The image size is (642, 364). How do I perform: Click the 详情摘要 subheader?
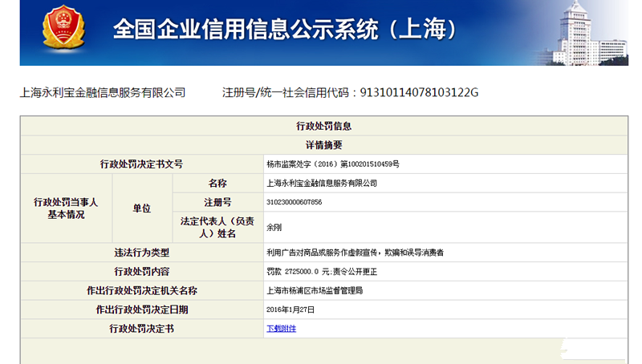tap(324, 145)
